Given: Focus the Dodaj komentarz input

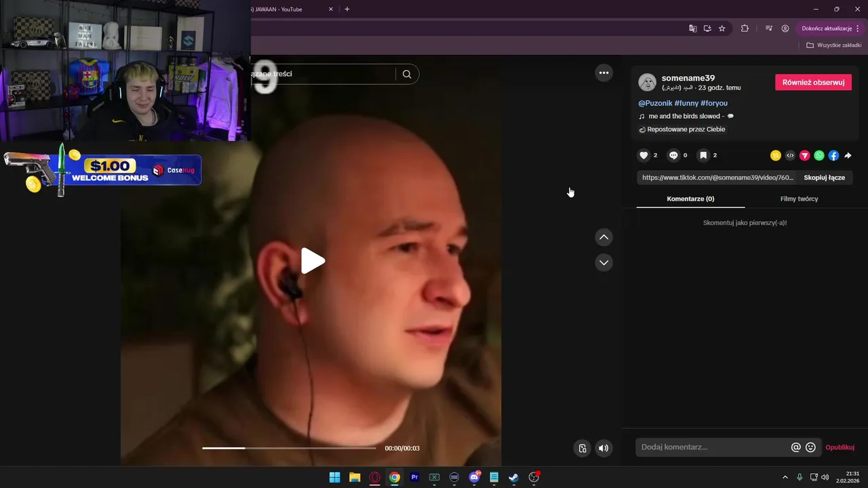Looking at the screenshot, I should 712,447.
